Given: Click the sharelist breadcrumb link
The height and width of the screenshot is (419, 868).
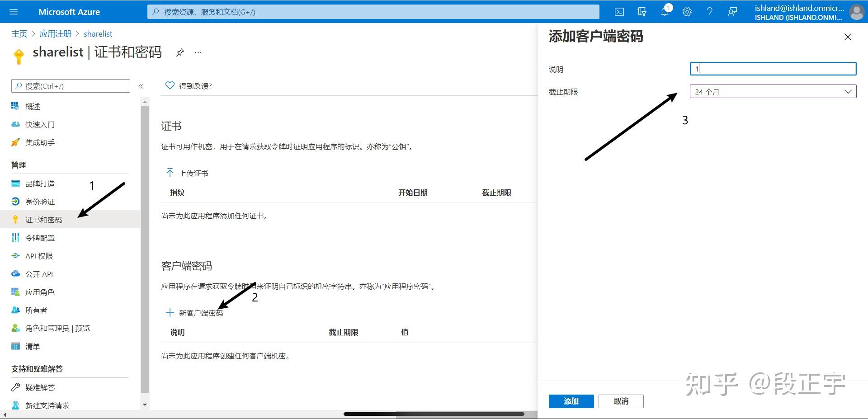Looking at the screenshot, I should point(98,34).
